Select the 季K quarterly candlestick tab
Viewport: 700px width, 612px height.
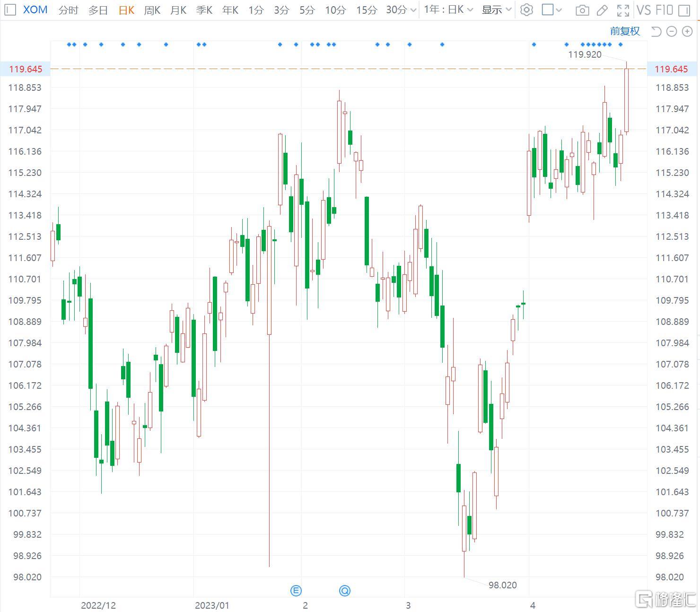click(x=204, y=9)
